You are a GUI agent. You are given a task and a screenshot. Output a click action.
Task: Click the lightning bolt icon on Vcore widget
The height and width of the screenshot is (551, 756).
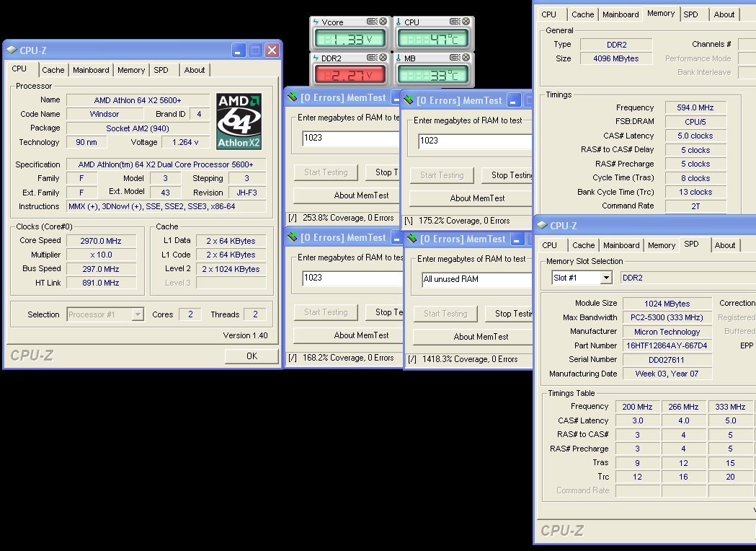click(x=316, y=22)
